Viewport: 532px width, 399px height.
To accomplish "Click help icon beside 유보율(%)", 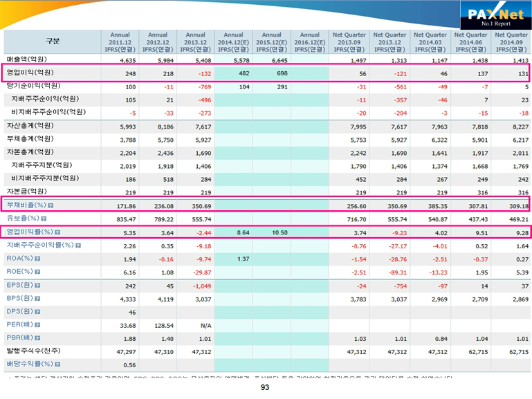I will 46,219.
